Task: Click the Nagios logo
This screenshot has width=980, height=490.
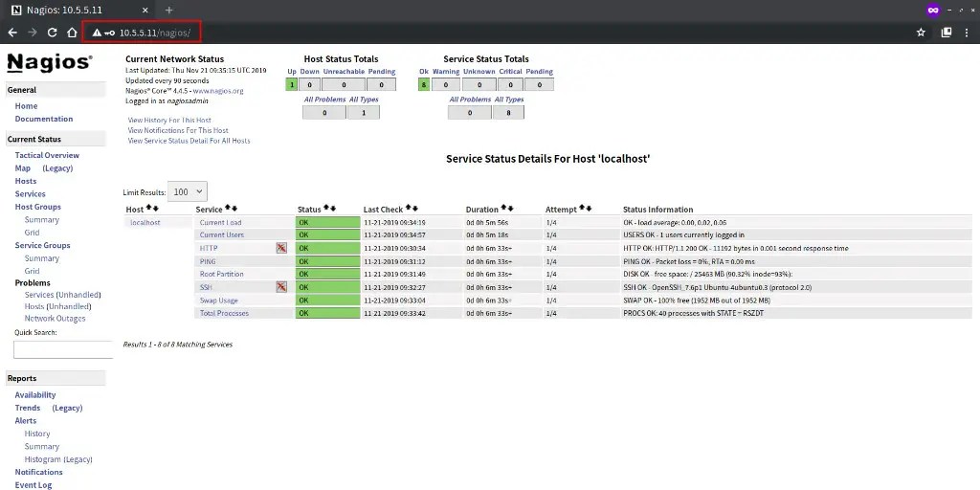Action: click(50, 62)
